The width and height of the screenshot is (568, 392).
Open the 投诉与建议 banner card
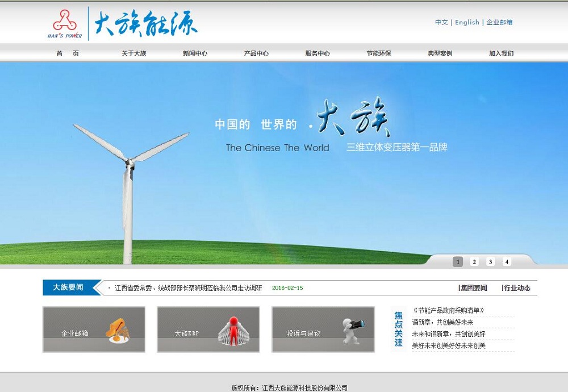pos(323,330)
